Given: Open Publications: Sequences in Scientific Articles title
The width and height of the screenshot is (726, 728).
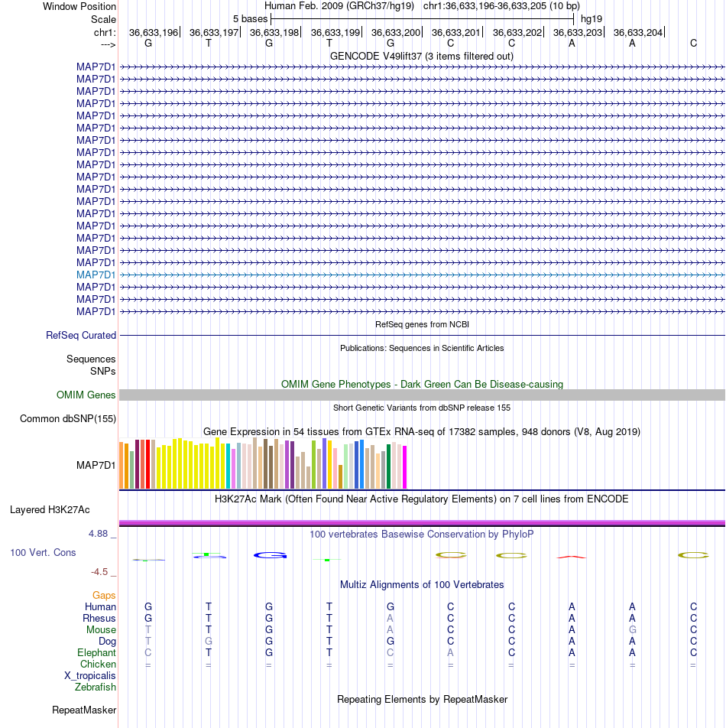Looking at the screenshot, I should (x=422, y=348).
